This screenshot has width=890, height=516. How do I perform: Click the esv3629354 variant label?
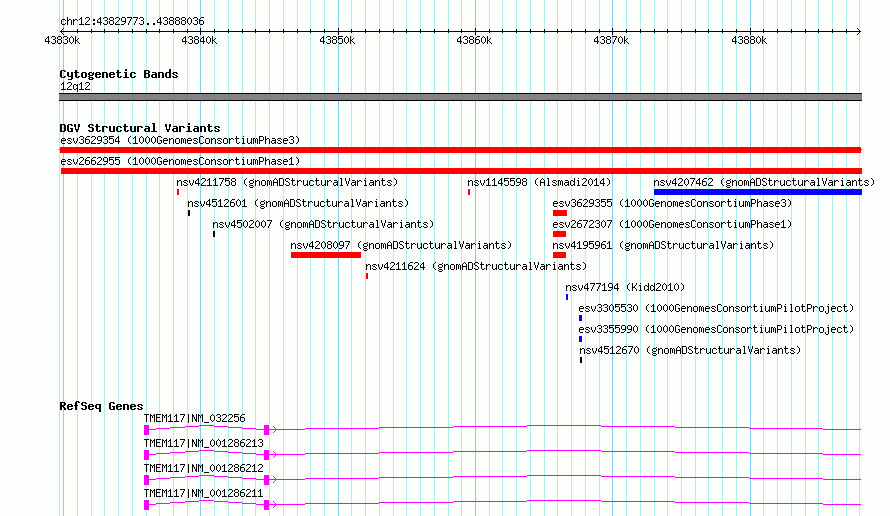click(180, 140)
